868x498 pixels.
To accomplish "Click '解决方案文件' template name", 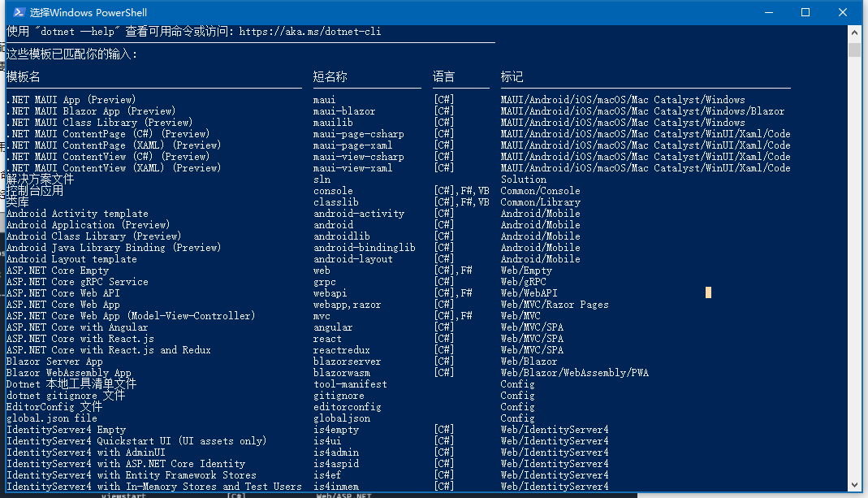I will (x=40, y=179).
